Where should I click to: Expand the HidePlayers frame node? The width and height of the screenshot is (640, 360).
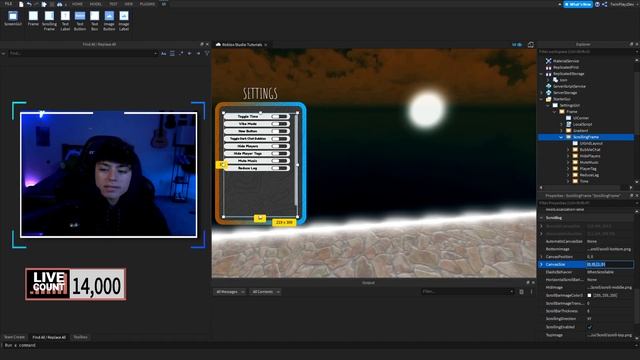point(568,156)
